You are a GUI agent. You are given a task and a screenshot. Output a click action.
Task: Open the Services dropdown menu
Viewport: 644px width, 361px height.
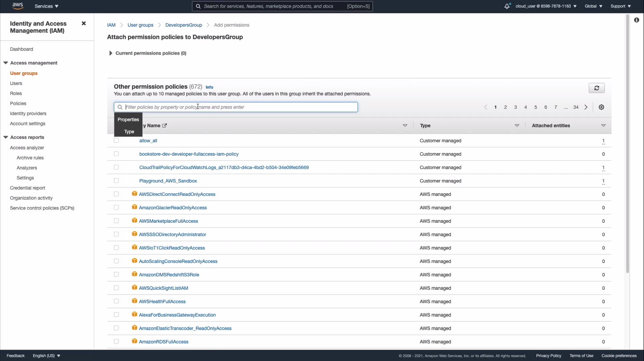[46, 6]
